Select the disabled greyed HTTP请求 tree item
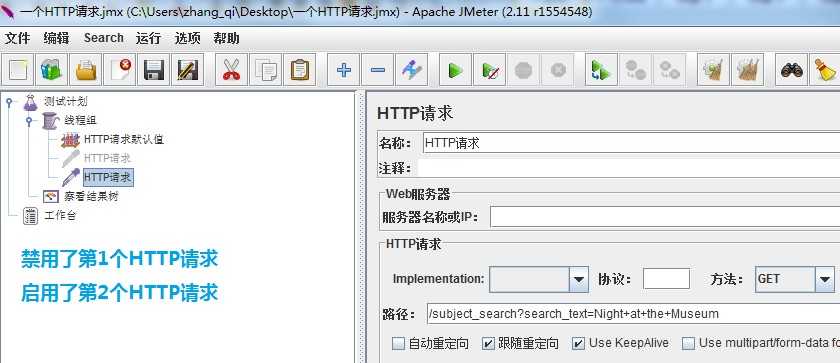Viewport: 840px width, 363px height. tap(107, 158)
